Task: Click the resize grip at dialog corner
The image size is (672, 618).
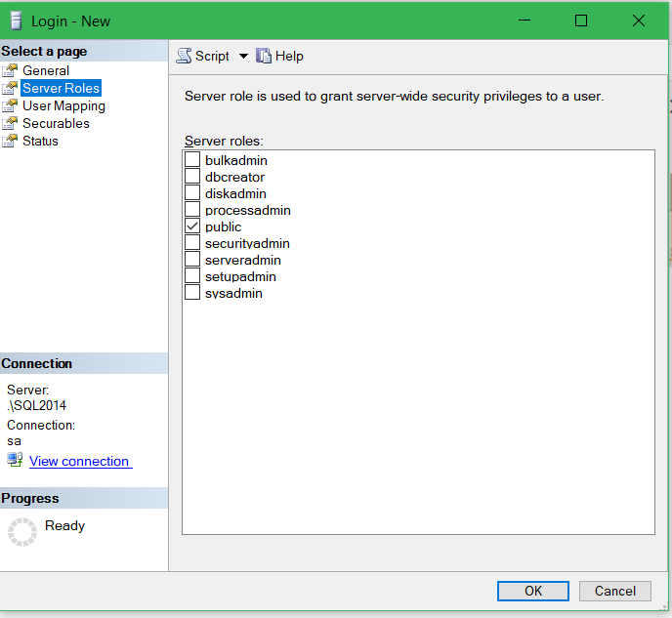Action: (665, 607)
